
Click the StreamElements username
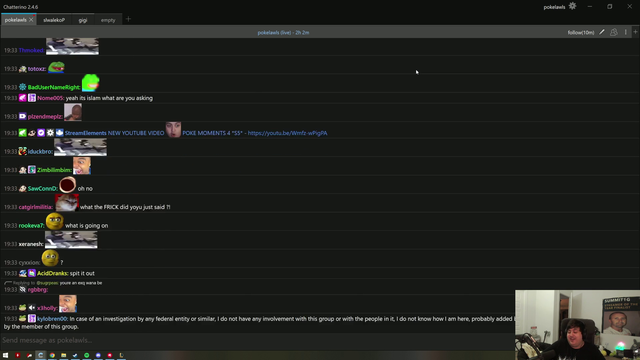[85, 133]
